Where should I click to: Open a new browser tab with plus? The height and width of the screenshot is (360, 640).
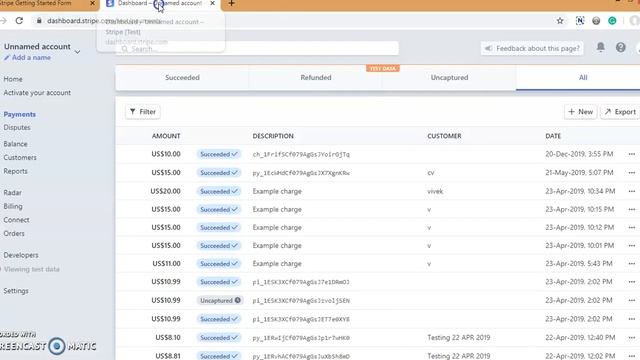click(x=231, y=4)
